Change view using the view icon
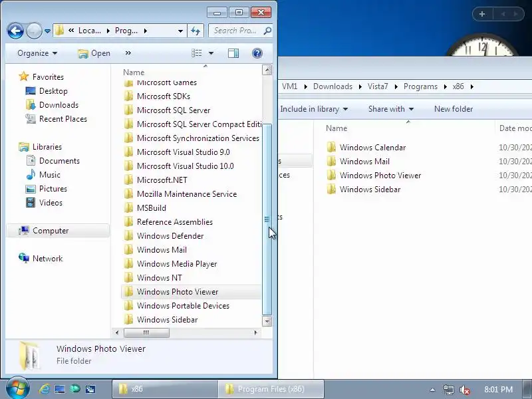The height and width of the screenshot is (399, 532). [x=196, y=53]
